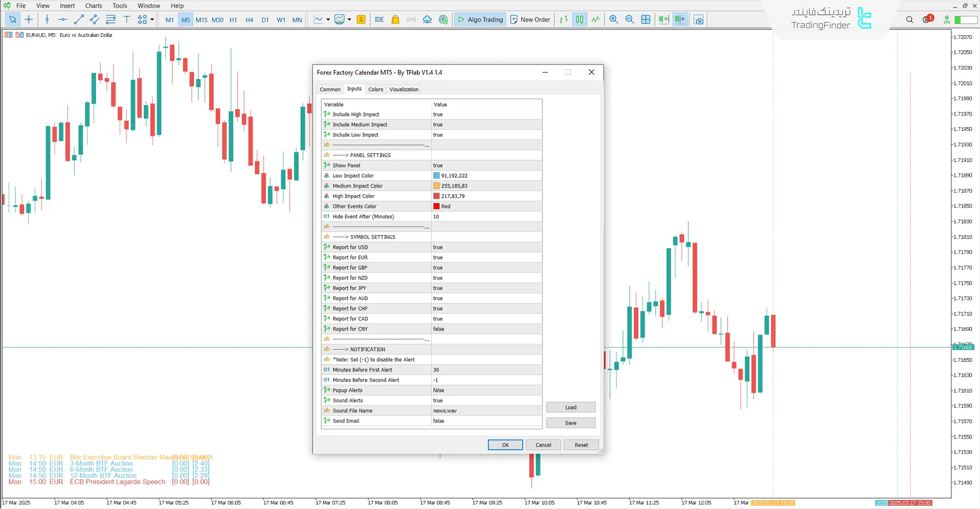Tile chart windows

click(646, 19)
